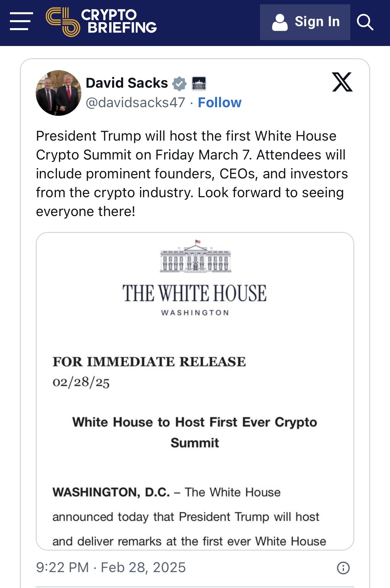Open the @davidsacks47 handle

coord(136,103)
